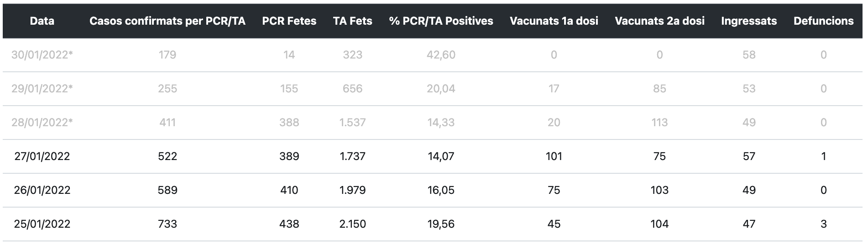Select the 25/01/2022 date cell

(42, 224)
